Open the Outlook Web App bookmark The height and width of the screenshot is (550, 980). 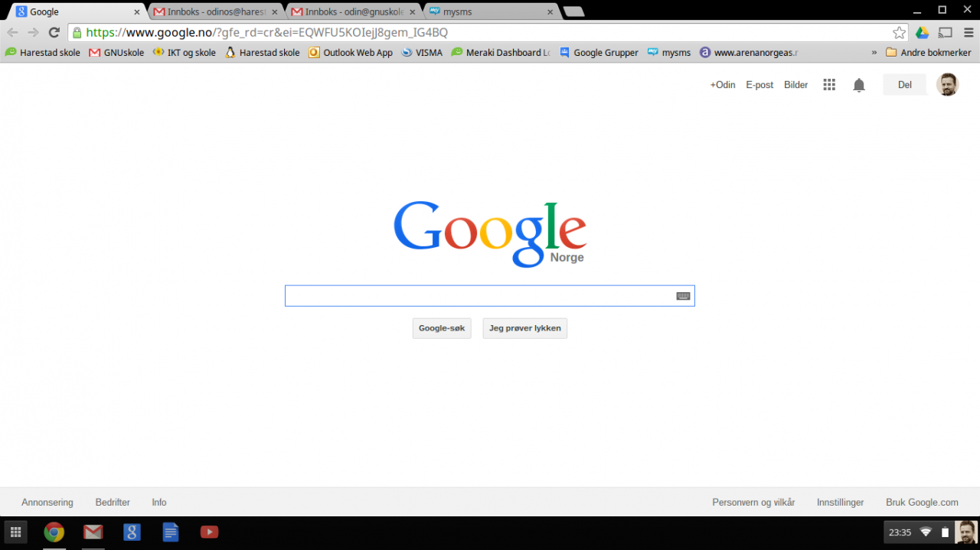(x=351, y=53)
